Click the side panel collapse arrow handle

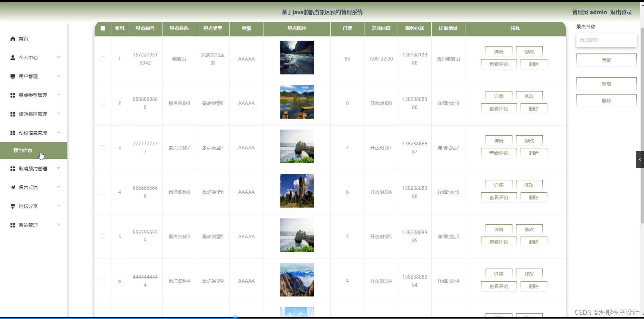pyautogui.click(x=640, y=159)
